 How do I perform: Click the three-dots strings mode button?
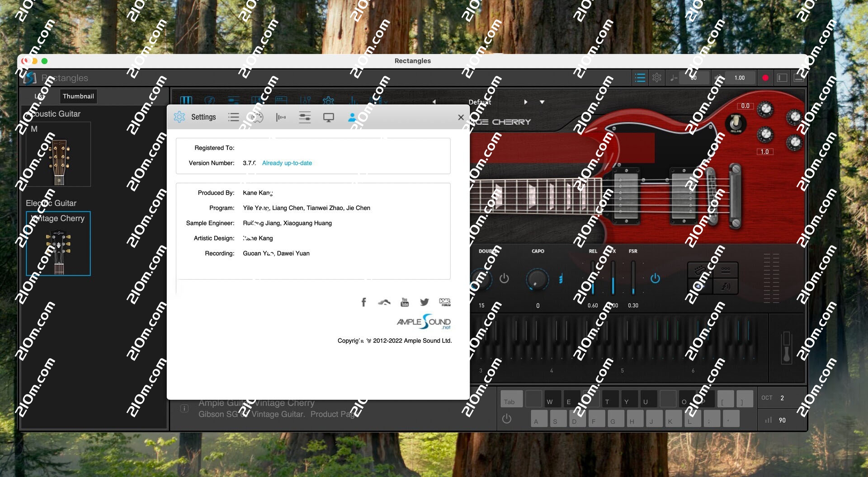point(726,270)
